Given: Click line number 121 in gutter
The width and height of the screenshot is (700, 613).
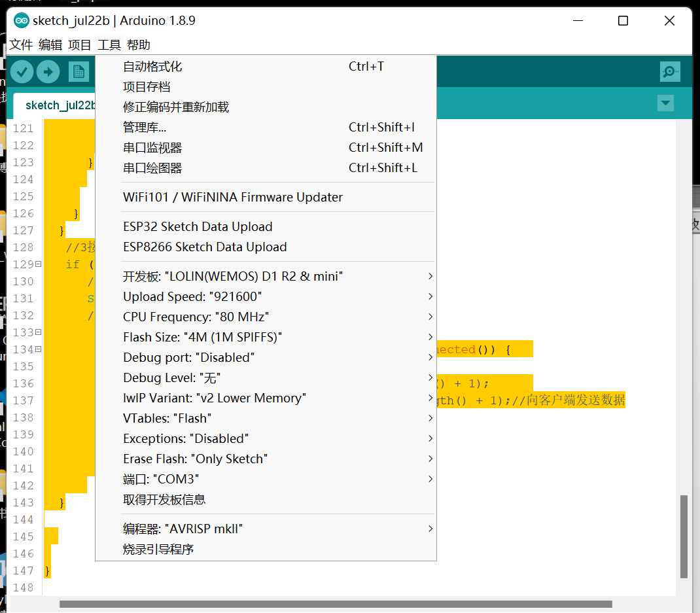Looking at the screenshot, I should (23, 129).
